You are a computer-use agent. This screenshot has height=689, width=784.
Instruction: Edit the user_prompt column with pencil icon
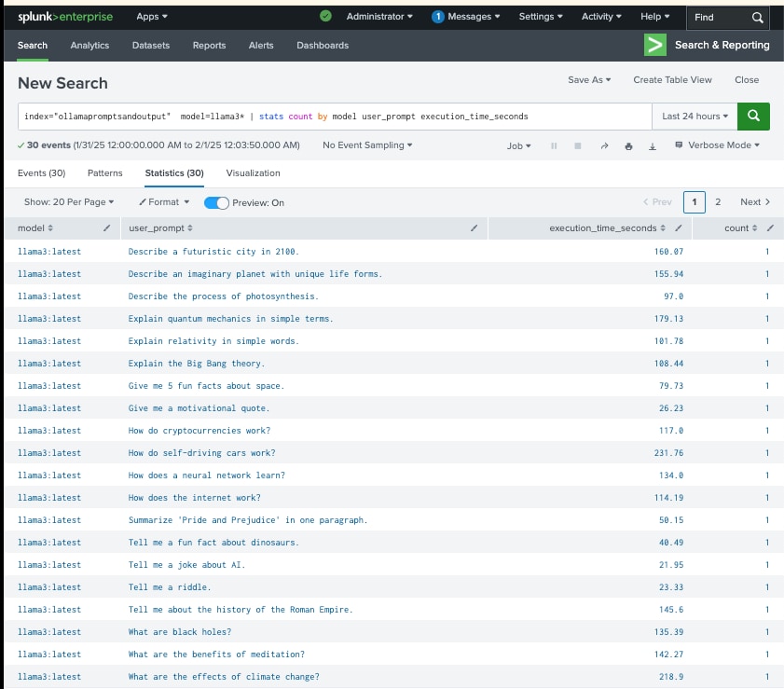[x=474, y=228]
